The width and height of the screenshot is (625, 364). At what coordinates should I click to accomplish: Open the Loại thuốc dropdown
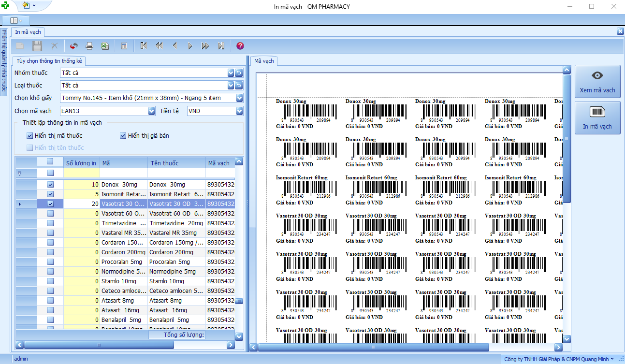click(231, 86)
